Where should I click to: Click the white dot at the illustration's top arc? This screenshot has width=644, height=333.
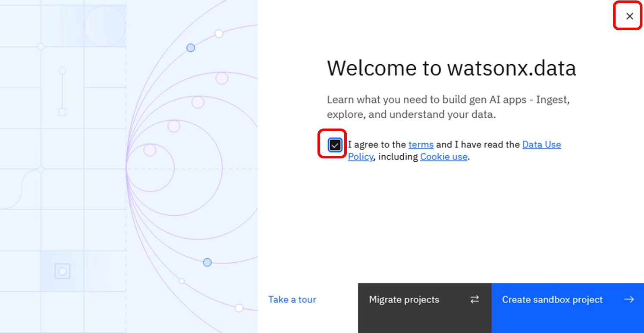pos(219,34)
